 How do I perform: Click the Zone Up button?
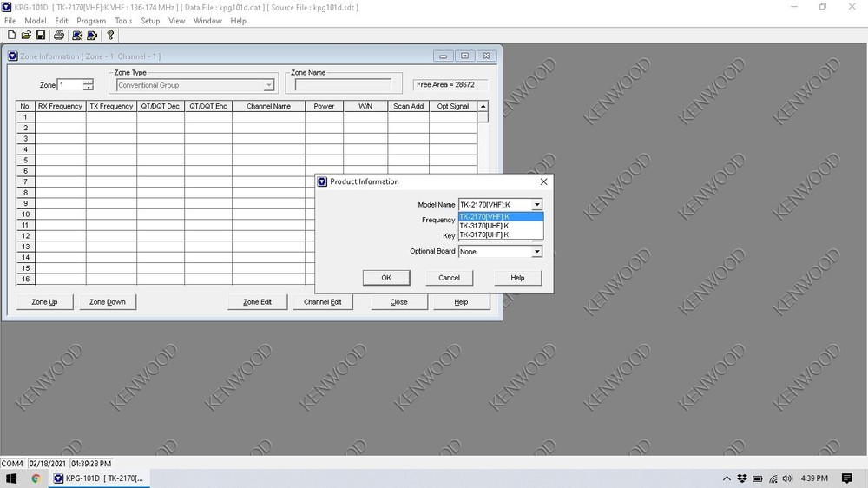pyautogui.click(x=44, y=302)
